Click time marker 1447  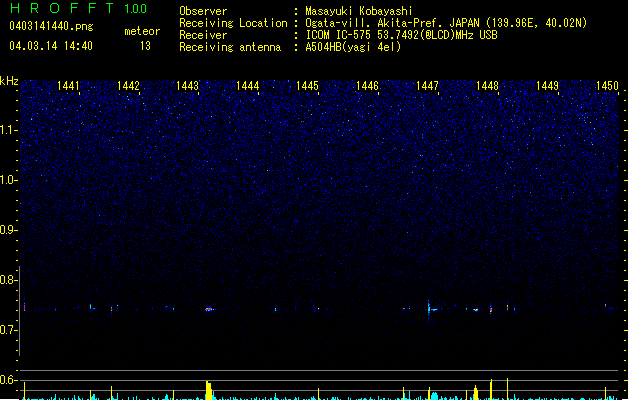[x=427, y=85]
